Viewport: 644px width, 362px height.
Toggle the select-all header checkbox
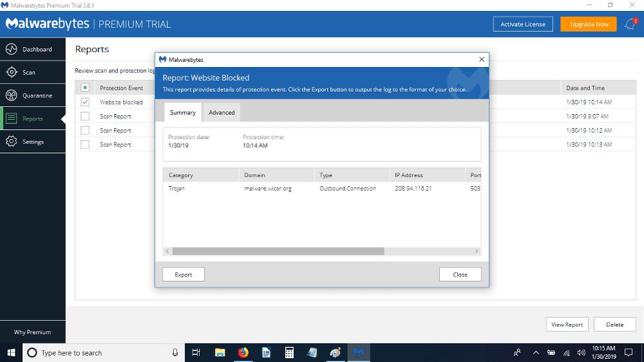point(85,88)
